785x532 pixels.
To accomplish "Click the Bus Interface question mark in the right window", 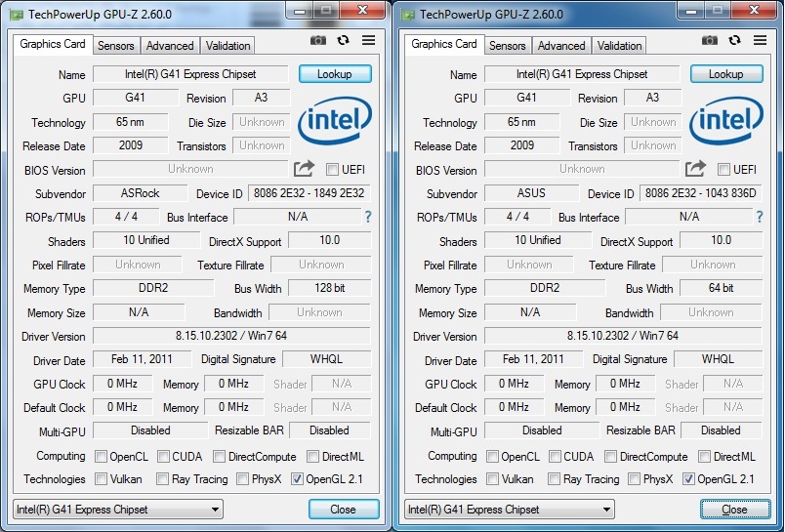I will point(760,217).
